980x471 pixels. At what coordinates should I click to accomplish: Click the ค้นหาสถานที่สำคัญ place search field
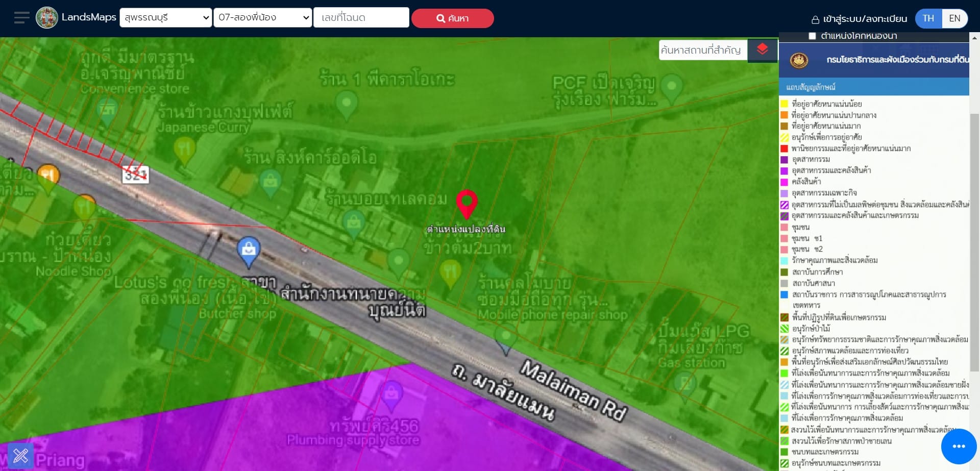(703, 50)
